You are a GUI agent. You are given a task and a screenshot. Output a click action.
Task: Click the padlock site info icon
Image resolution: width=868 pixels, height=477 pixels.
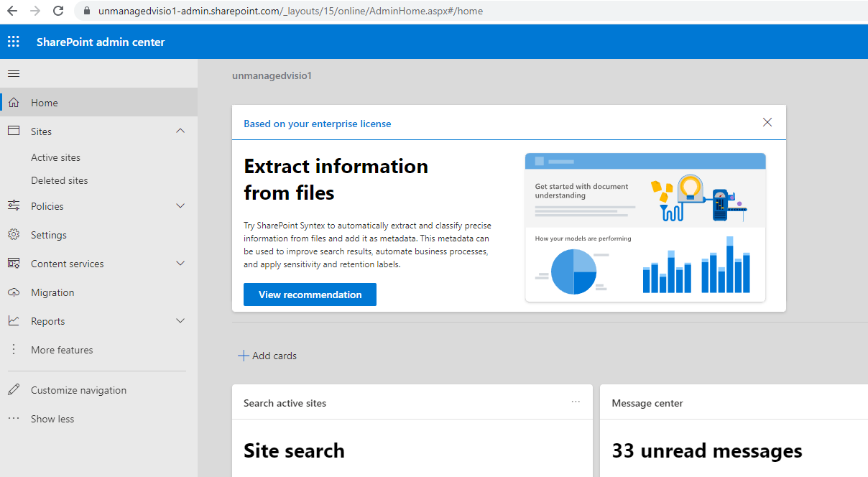[x=87, y=11]
